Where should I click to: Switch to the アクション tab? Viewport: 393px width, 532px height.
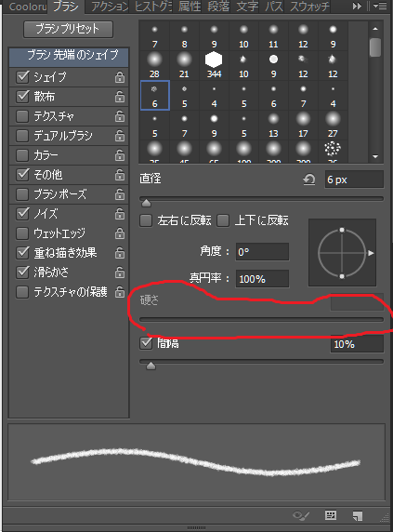110,7
